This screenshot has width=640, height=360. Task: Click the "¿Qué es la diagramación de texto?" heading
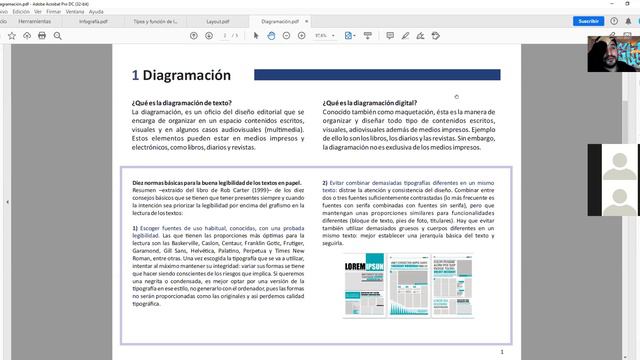pyautogui.click(x=182, y=103)
